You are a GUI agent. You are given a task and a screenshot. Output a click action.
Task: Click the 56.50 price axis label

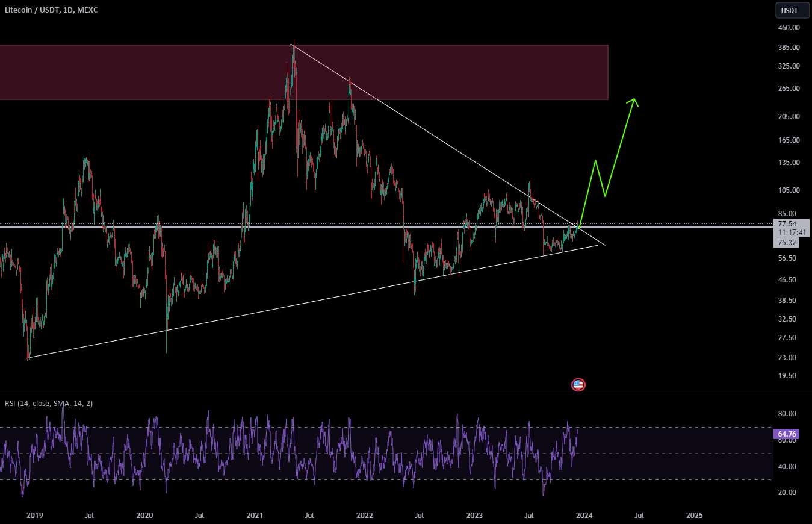pyautogui.click(x=787, y=258)
